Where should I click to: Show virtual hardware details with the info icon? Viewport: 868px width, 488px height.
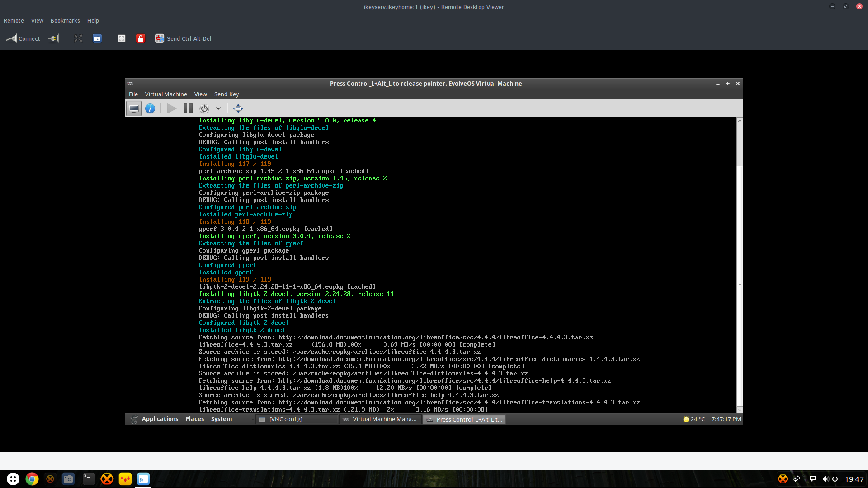[x=150, y=108]
